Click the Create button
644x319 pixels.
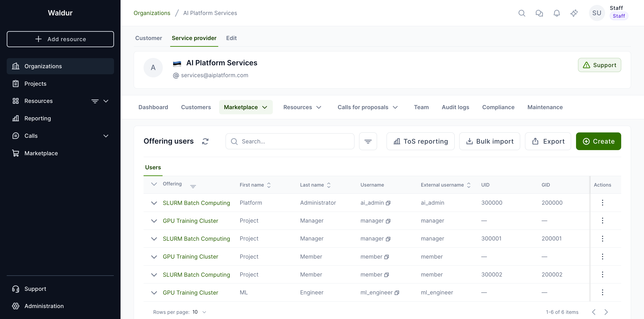coord(598,141)
